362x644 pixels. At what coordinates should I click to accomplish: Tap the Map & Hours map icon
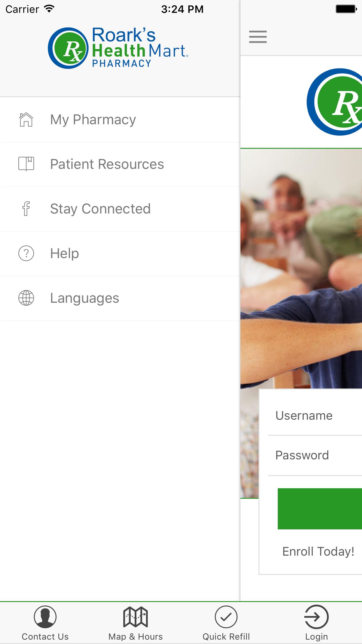coord(136,617)
